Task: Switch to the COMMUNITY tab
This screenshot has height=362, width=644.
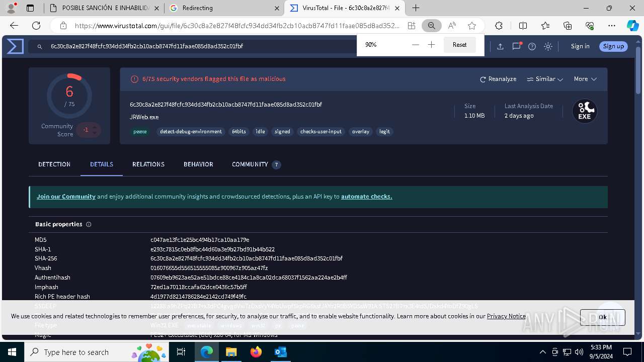Action: tap(256, 164)
